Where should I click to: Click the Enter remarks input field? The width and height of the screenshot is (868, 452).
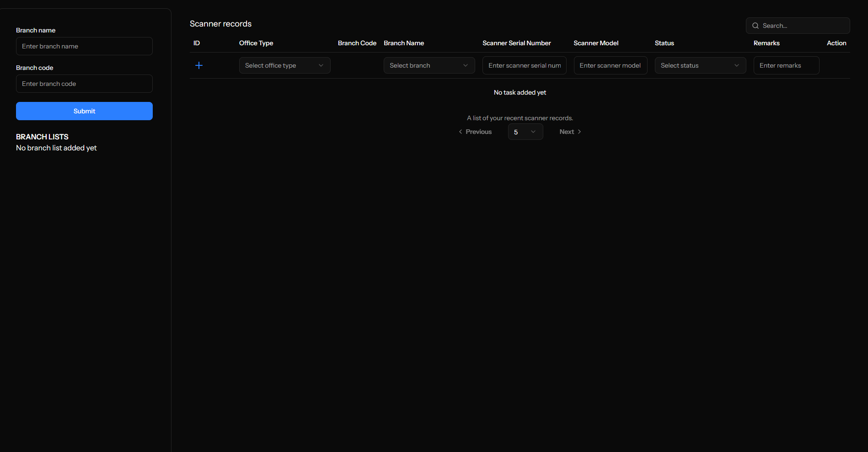(786, 65)
